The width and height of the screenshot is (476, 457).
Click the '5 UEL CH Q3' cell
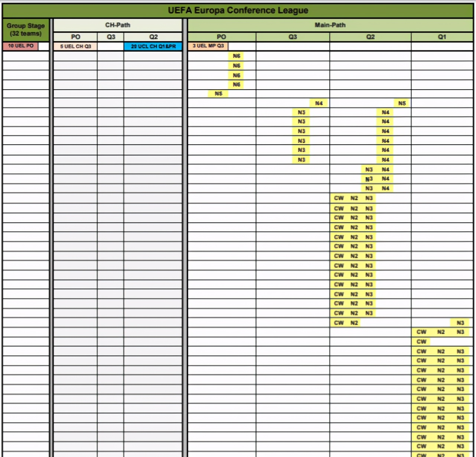point(75,46)
